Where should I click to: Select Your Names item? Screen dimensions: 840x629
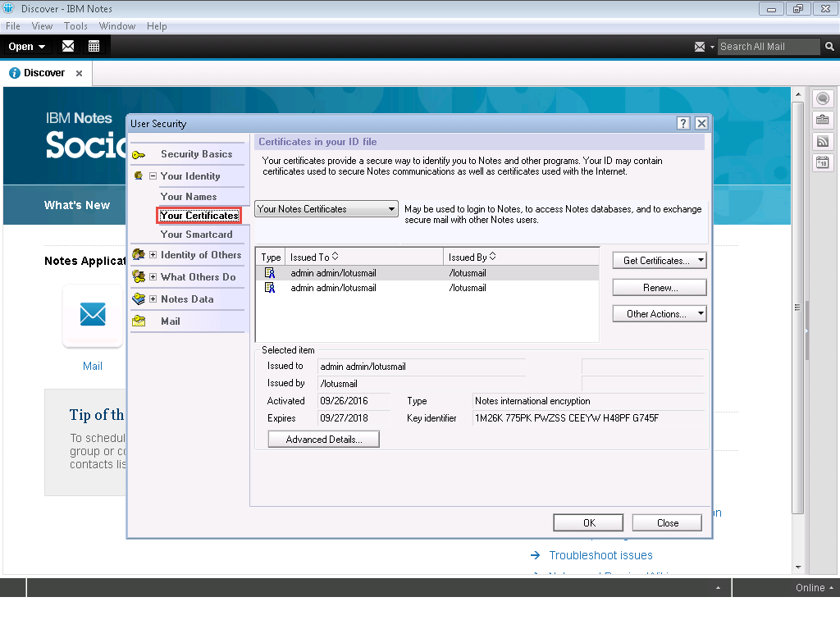[x=189, y=197]
